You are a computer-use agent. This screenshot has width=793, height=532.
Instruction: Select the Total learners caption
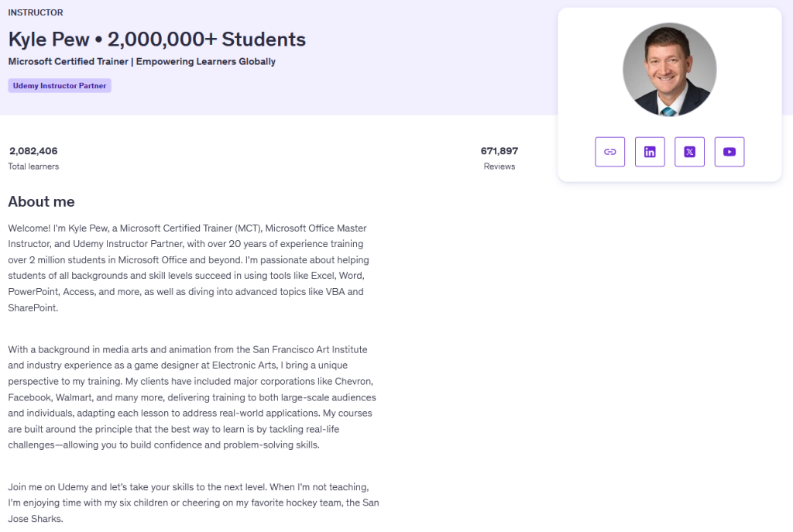pos(33,166)
